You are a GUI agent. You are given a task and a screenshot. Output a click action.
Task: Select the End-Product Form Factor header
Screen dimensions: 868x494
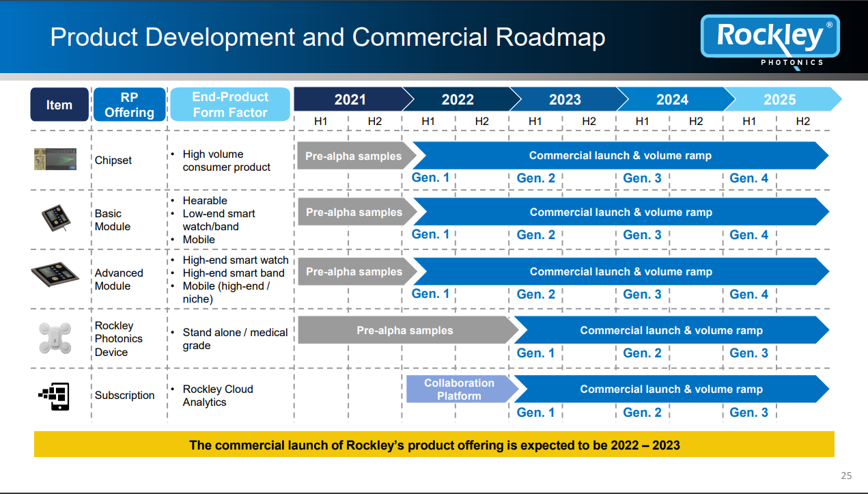coord(230,105)
